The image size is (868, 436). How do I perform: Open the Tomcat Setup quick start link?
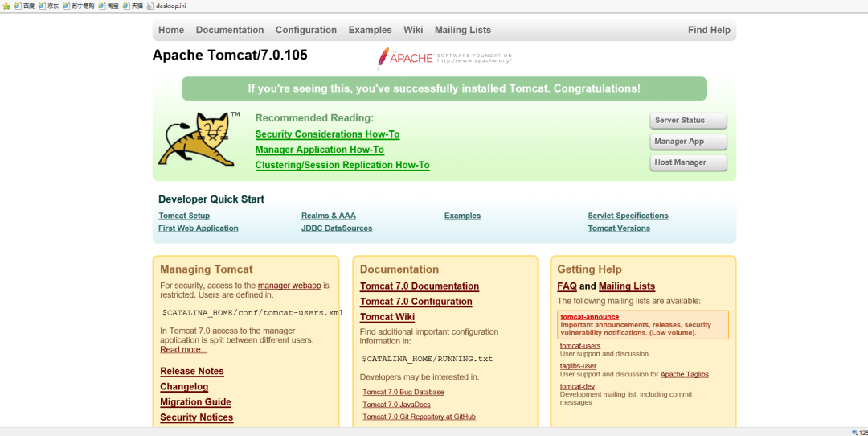[x=184, y=216]
